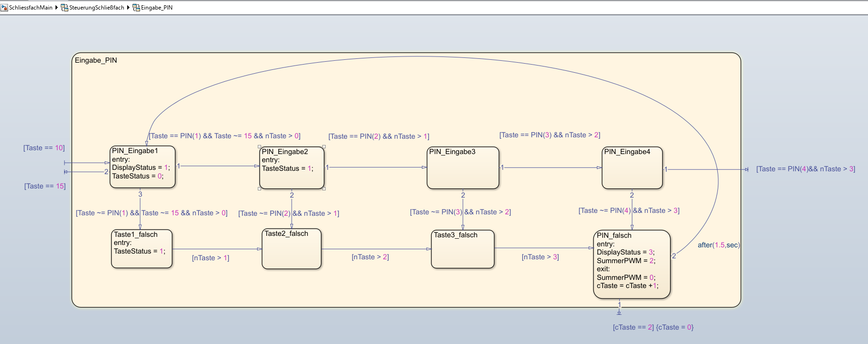Click the SchliessfachMain model icon in breadcrumb
The height and width of the screenshot is (344, 868).
pos(4,8)
